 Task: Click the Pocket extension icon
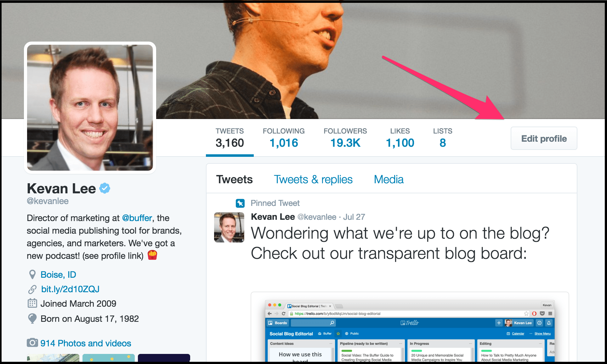click(542, 314)
